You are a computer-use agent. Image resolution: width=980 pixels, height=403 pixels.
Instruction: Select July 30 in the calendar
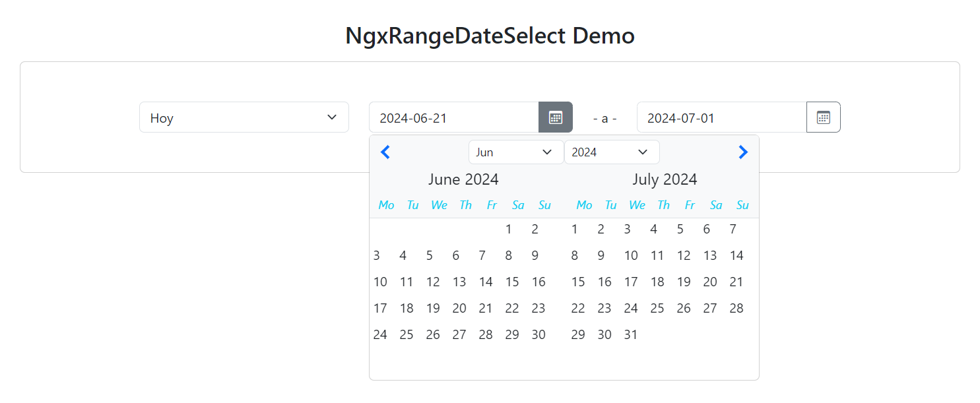(x=605, y=335)
